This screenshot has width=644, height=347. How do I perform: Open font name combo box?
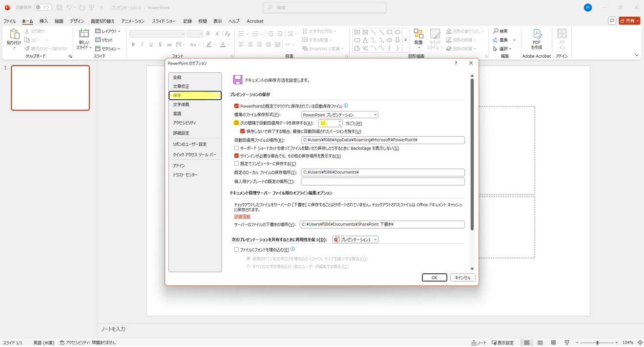[x=157, y=34]
